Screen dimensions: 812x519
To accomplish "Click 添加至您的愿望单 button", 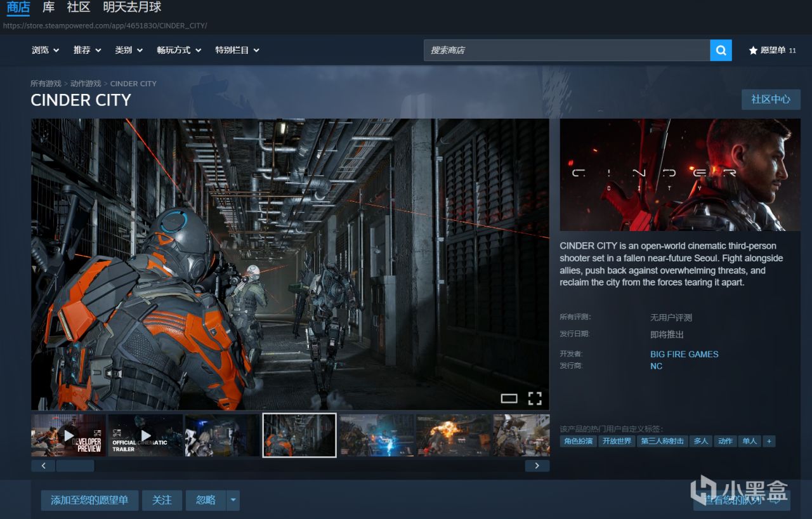I will click(x=89, y=500).
